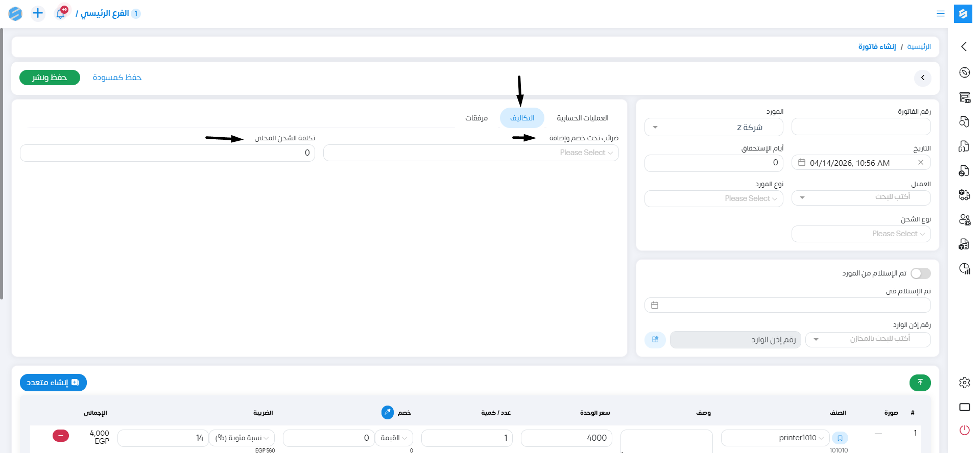Click the أيام الإستحقاق input field

713,163
